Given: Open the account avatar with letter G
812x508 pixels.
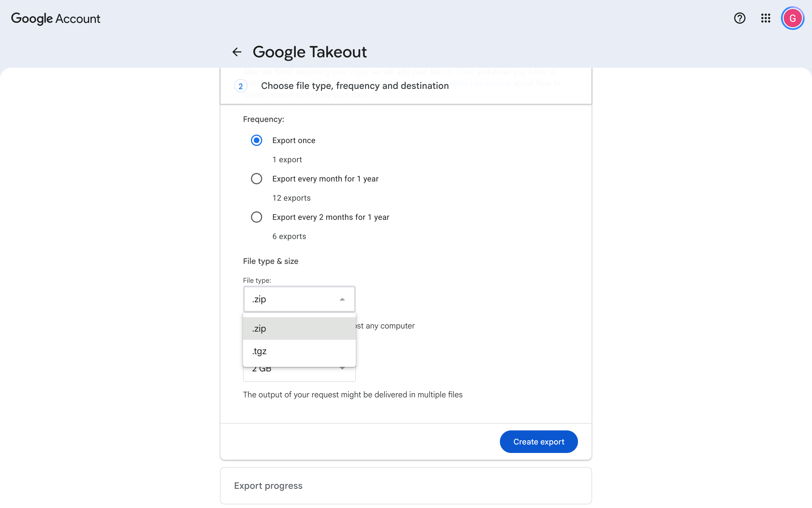Looking at the screenshot, I should point(793,18).
